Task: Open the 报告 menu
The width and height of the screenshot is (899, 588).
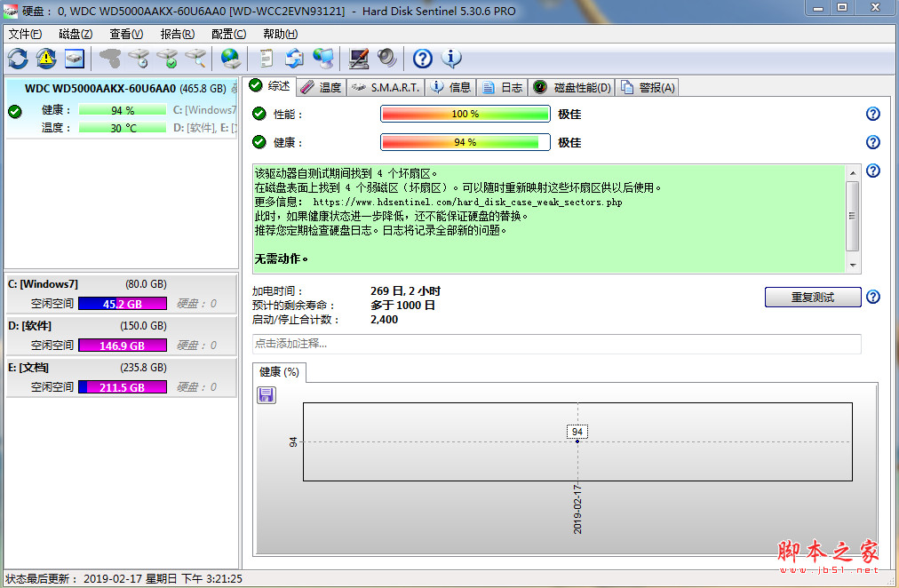Action: (176, 33)
